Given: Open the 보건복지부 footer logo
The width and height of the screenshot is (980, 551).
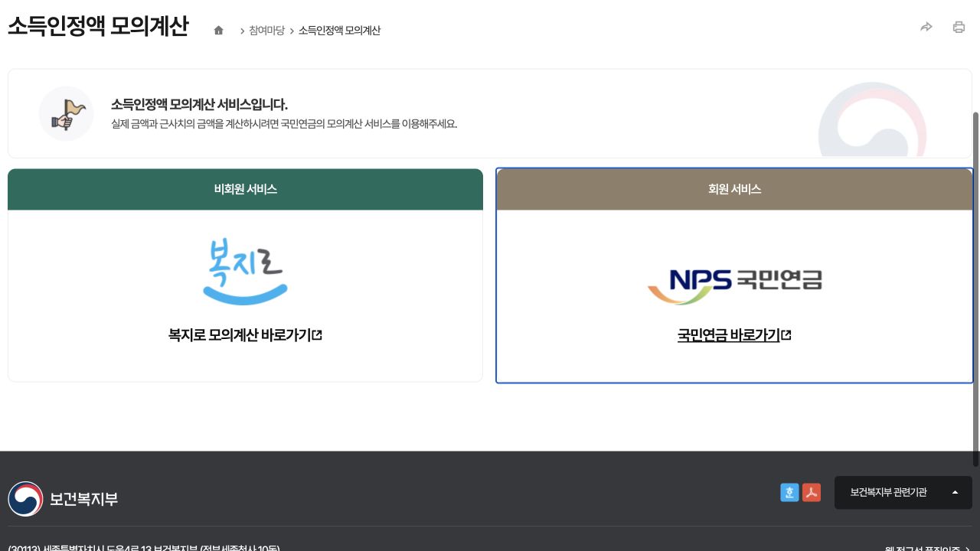Looking at the screenshot, I should 63,499.
